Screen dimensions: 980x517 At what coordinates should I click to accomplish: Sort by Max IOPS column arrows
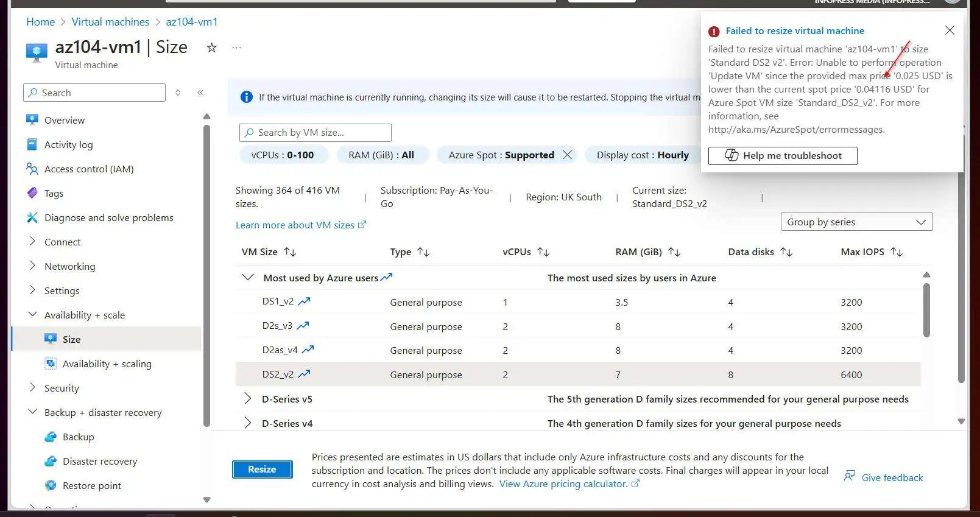[x=897, y=252]
